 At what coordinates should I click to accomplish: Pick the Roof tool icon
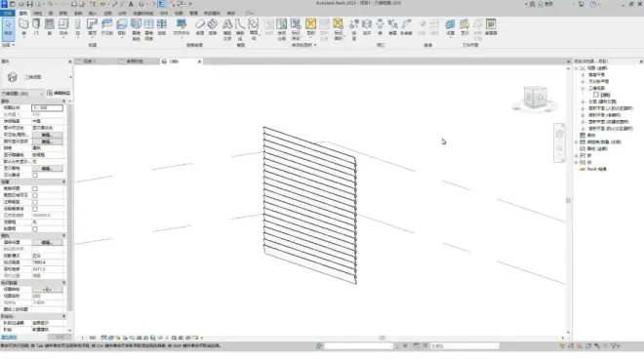pyautogui.click(x=92, y=27)
